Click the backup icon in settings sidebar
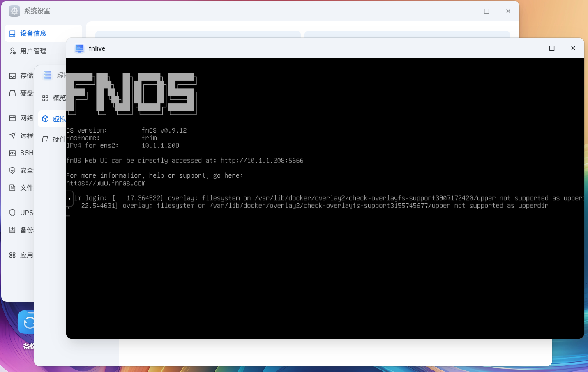Screen dimensions: 588x372 (x=12, y=230)
